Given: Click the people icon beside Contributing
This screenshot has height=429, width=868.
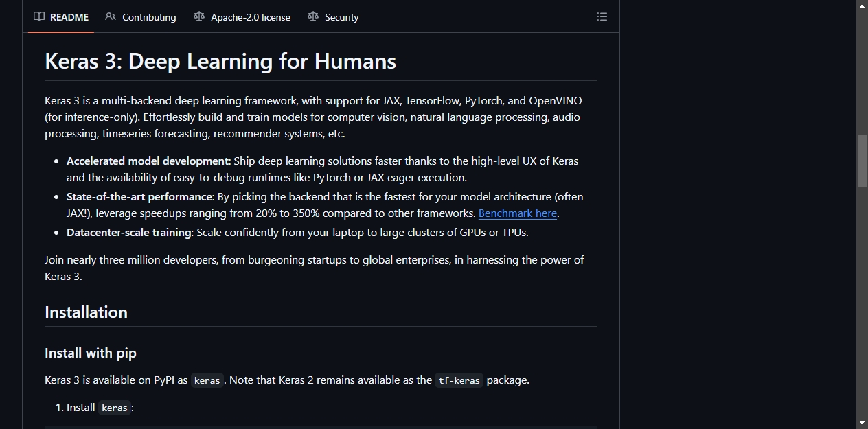Looking at the screenshot, I should point(111,16).
